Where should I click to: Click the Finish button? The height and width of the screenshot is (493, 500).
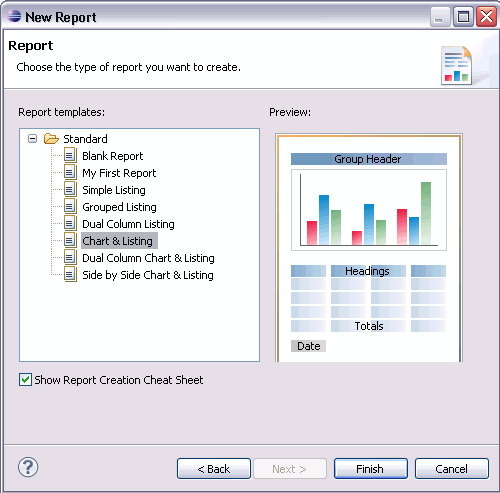[x=371, y=469]
